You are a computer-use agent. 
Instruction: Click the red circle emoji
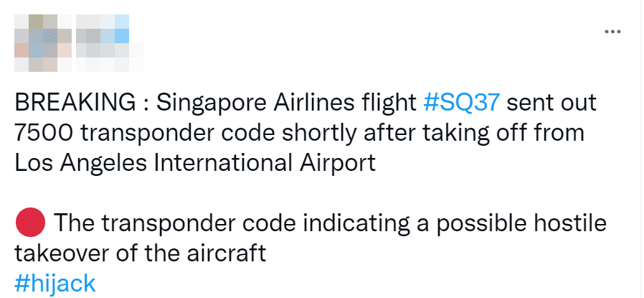point(30,223)
